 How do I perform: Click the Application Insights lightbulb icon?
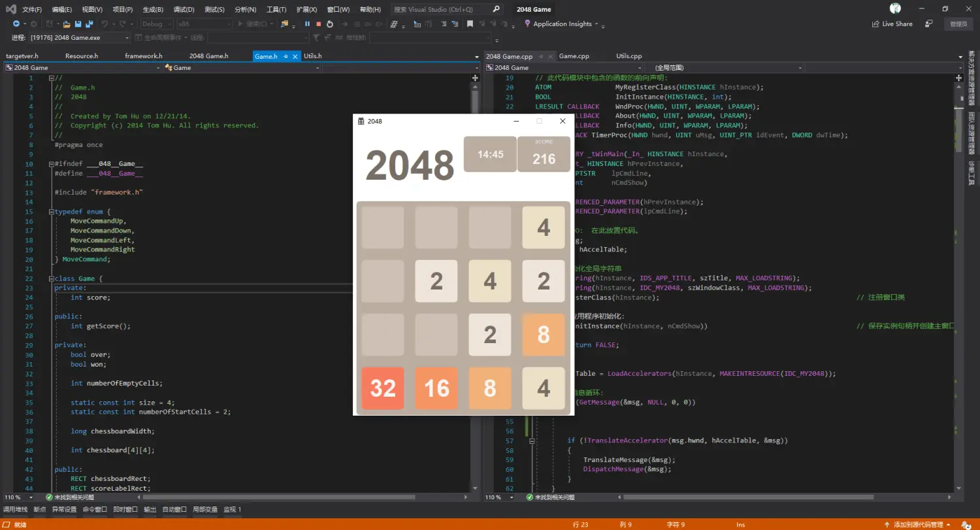[x=528, y=24]
